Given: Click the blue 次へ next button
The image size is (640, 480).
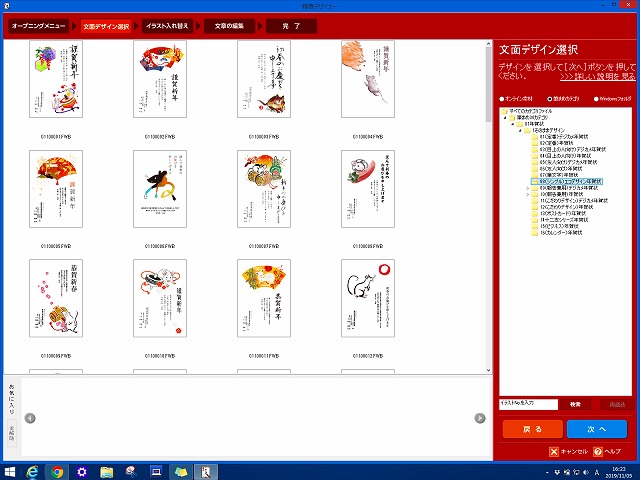Looking at the screenshot, I should tap(597, 429).
